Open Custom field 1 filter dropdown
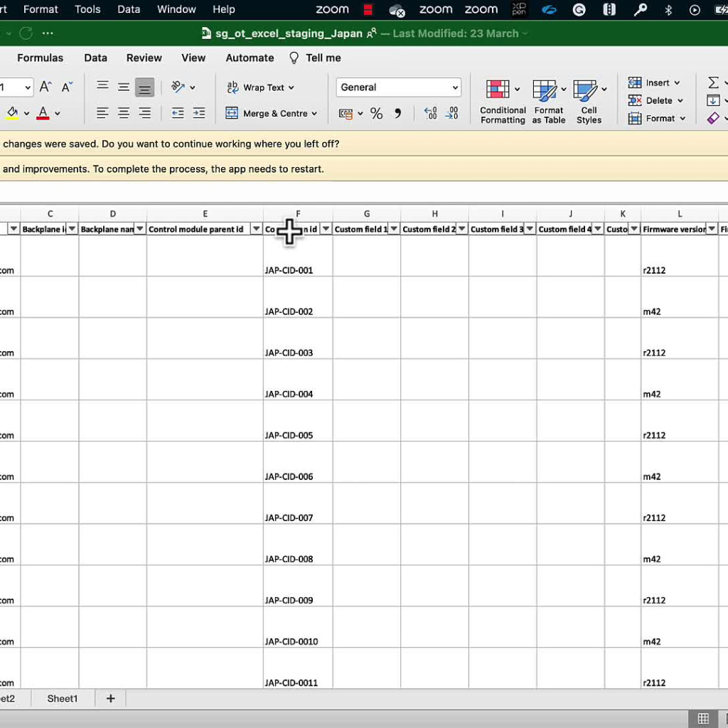Image resolution: width=728 pixels, height=728 pixels. coord(394,228)
